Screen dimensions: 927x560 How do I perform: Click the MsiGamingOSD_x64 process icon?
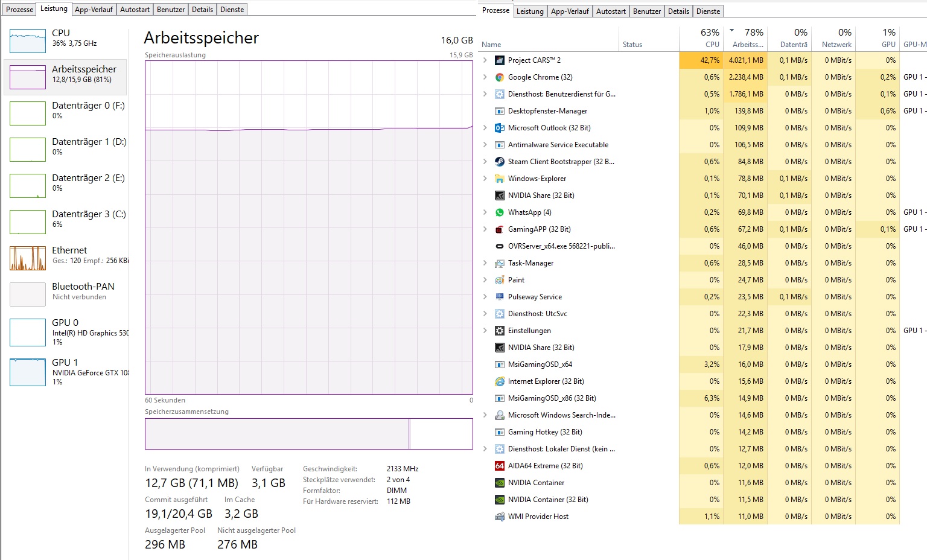499,364
